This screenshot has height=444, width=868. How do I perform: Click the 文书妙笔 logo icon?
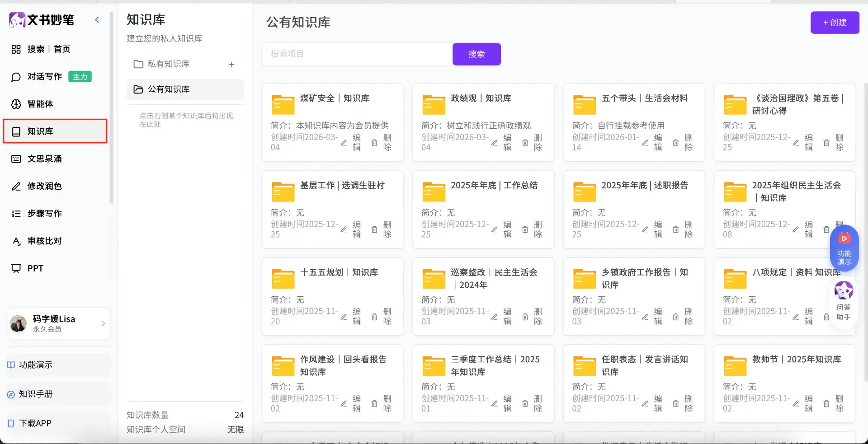coord(17,20)
